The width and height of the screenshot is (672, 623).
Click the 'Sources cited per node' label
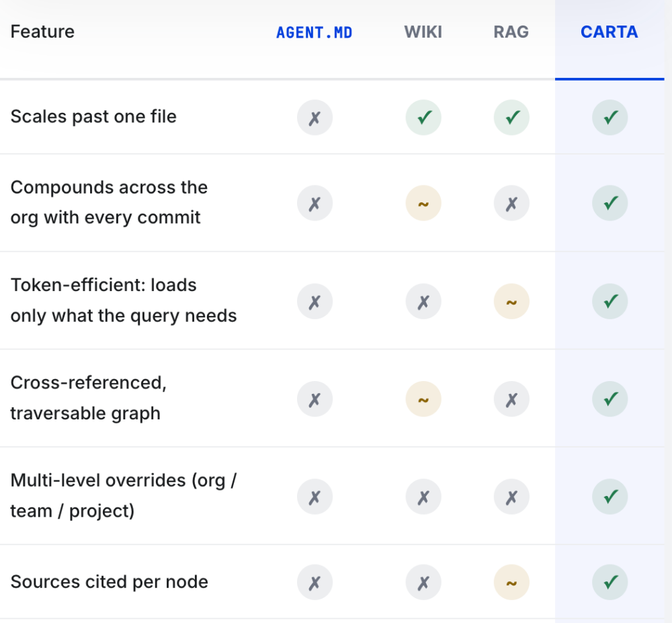110,582
